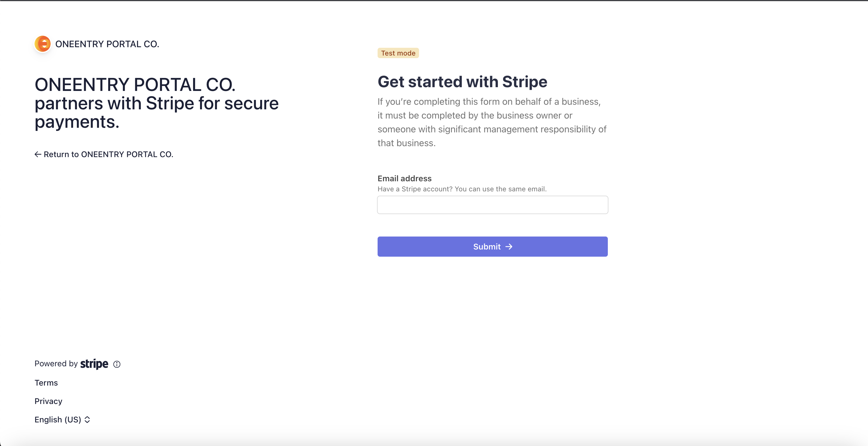
Task: Click the Email address field label
Action: [404, 178]
